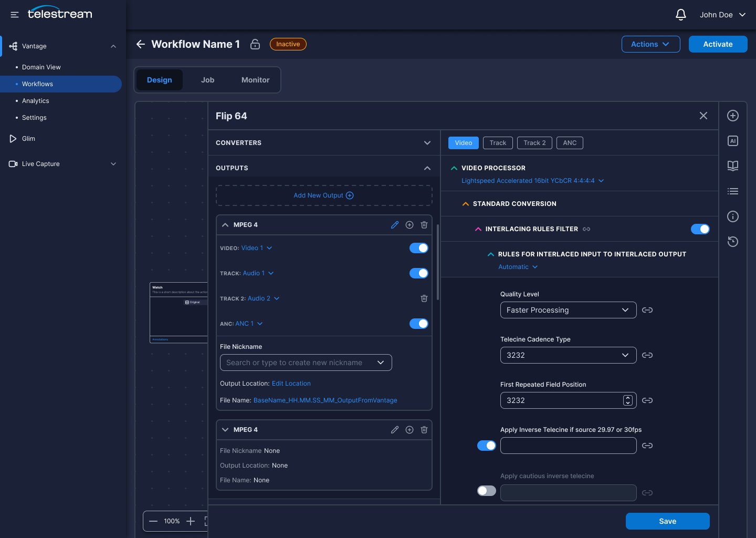The height and width of the screenshot is (538, 756).
Task: Open the Lightspeed Accelerated video processor dropdown
Action: click(x=533, y=181)
